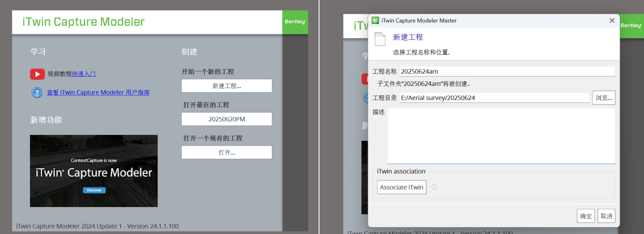Click 确定 to confirm new project
This screenshot has width=644, height=234.
click(586, 216)
